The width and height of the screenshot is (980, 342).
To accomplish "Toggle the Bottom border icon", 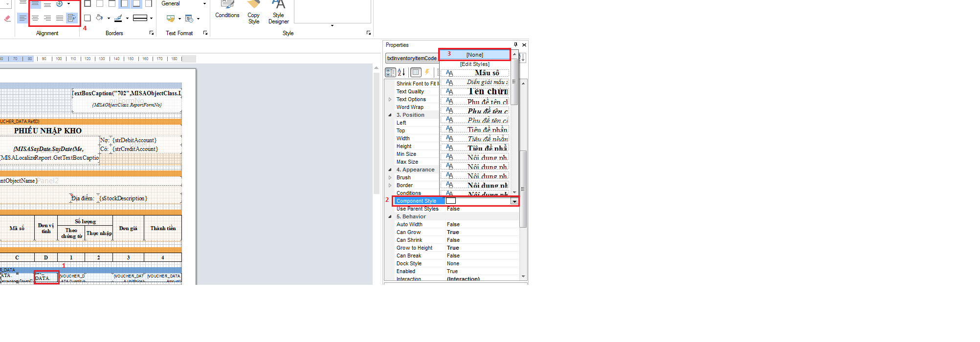I will pos(136,4).
